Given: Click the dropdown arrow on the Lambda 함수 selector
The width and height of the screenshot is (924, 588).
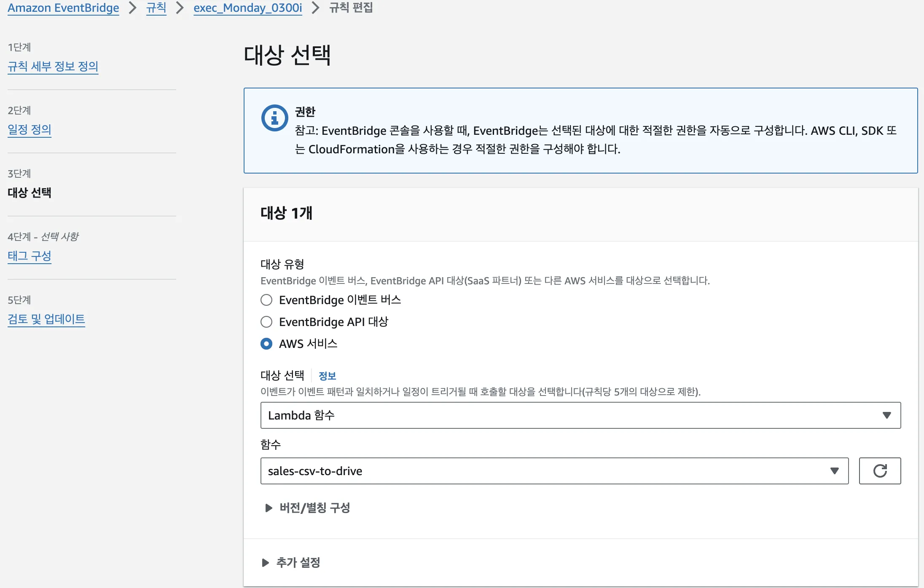Looking at the screenshot, I should click(886, 415).
